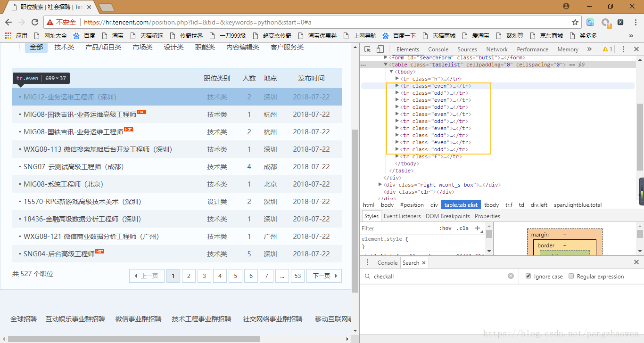Open gray circle extension with badge 1
The width and height of the screenshot is (644, 343).
tap(606, 23)
